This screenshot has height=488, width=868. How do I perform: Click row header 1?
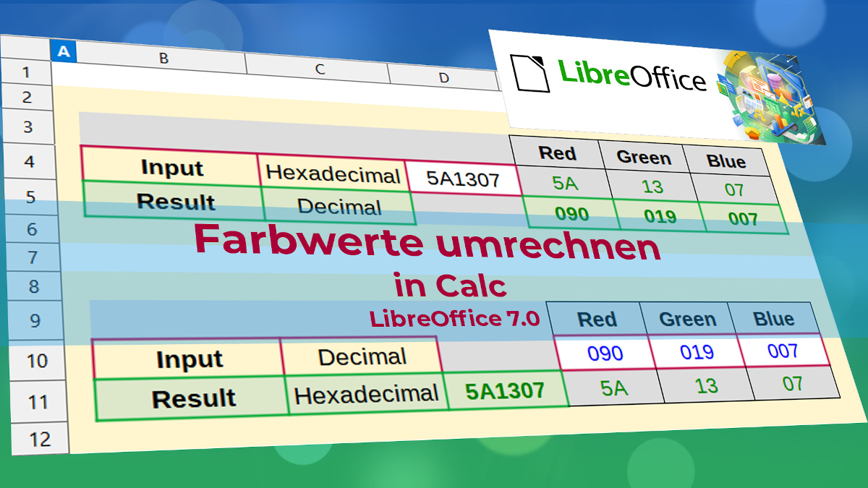[x=25, y=72]
